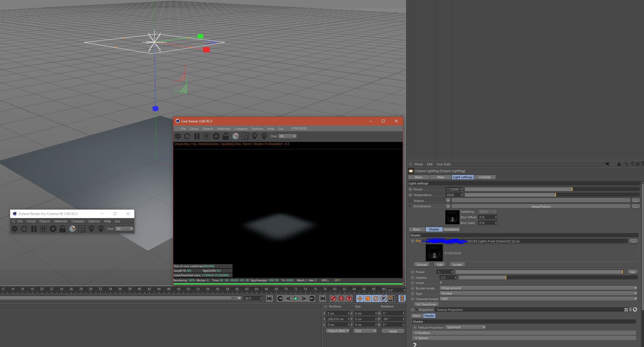Open the Materials menu in Live Viewer
The width and height of the screenshot is (644, 347).
tap(224, 129)
